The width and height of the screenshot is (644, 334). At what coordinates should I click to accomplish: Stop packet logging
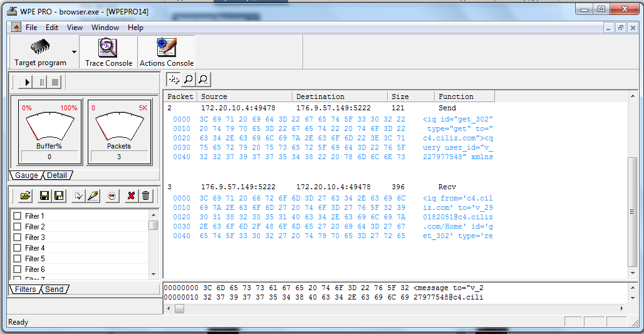tap(55, 82)
